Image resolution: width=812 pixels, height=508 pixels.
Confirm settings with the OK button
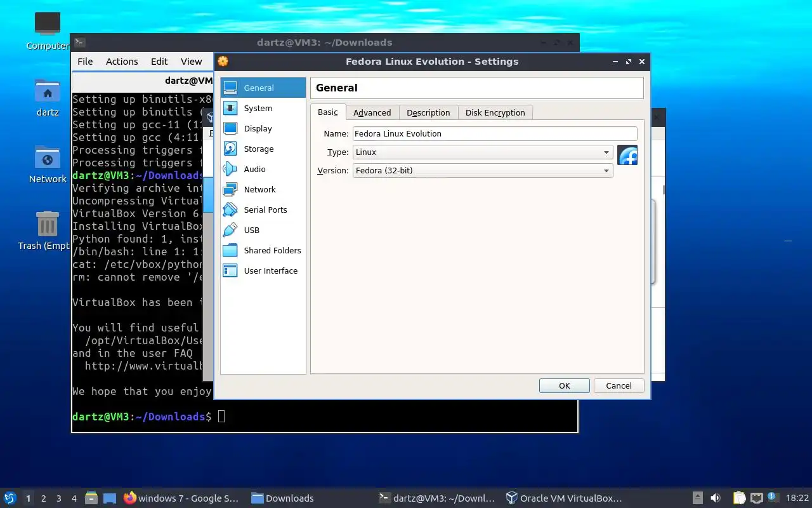tap(565, 385)
